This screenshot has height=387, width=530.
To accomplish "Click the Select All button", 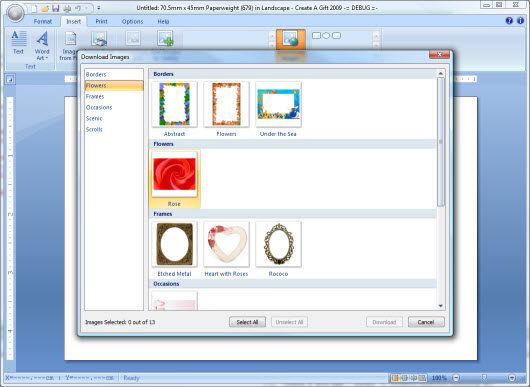I will click(x=247, y=322).
